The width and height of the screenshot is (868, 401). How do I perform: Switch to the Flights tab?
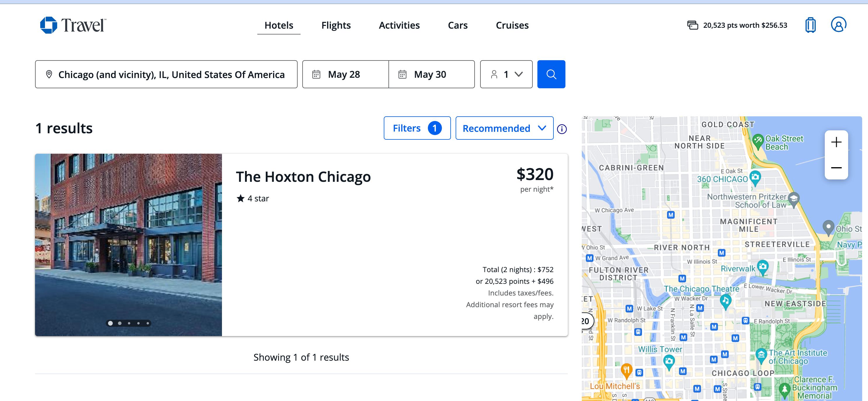pyautogui.click(x=336, y=25)
